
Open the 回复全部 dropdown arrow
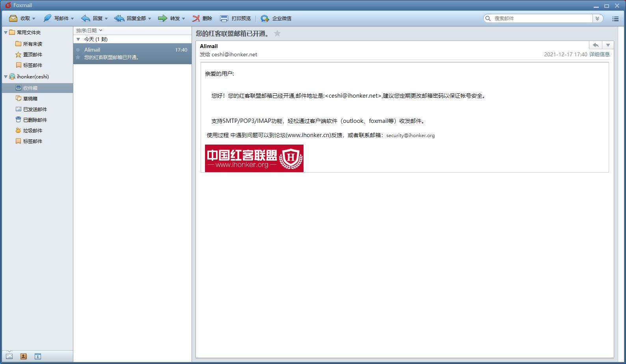point(149,19)
